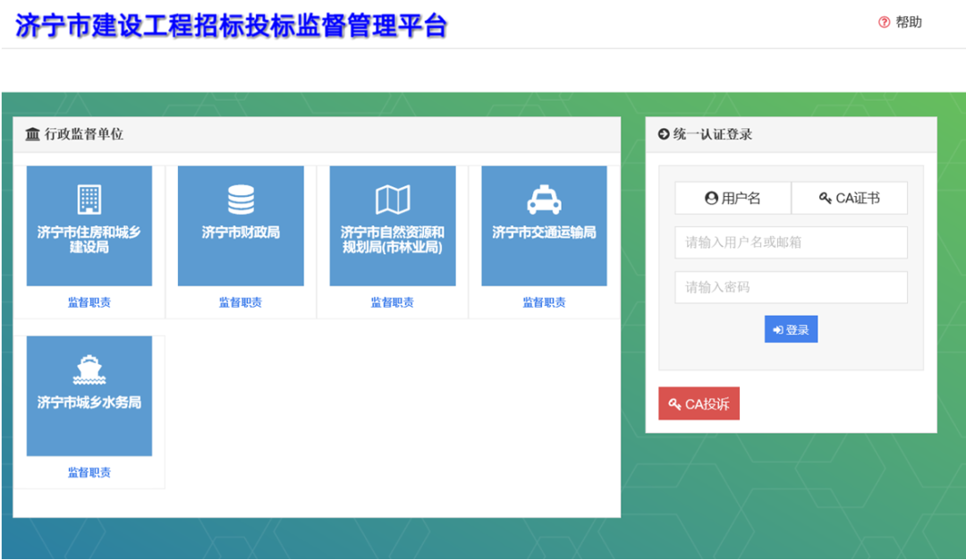966x560 pixels.
Task: Open the 济宁市住房和城乡建设局 tile label
Action: [89, 239]
